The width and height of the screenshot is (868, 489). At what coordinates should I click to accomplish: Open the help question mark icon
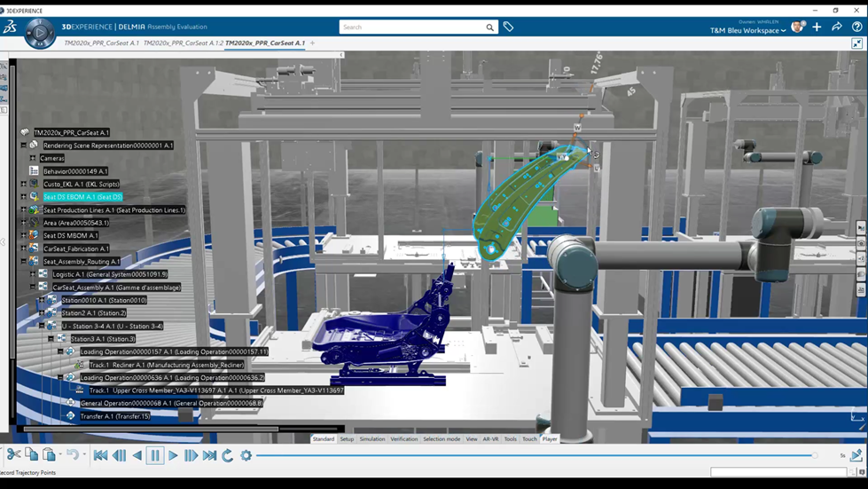point(857,27)
